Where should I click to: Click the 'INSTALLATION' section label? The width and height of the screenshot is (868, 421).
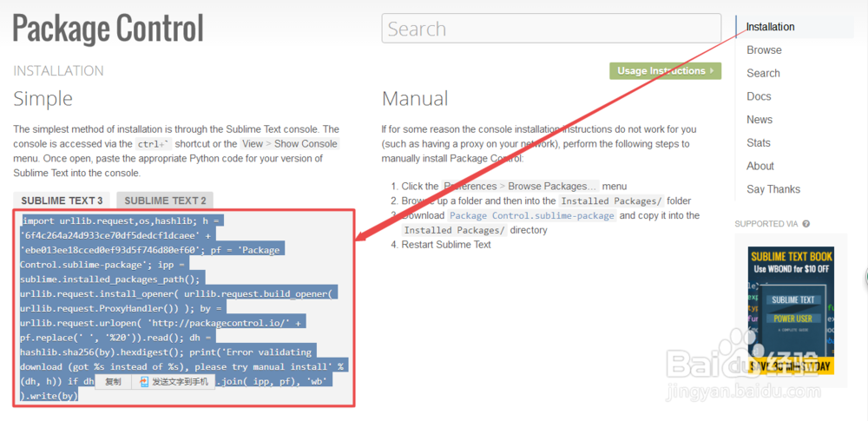tap(58, 71)
